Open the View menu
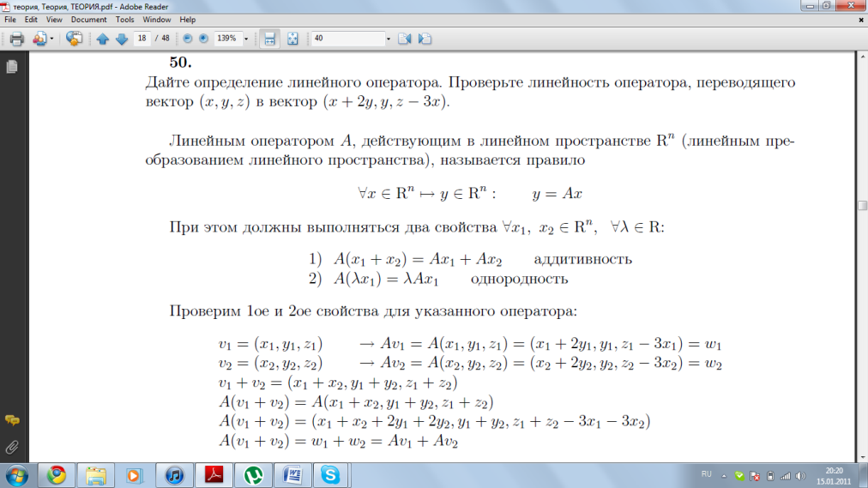Screen dimensions: 868x488 54,20
